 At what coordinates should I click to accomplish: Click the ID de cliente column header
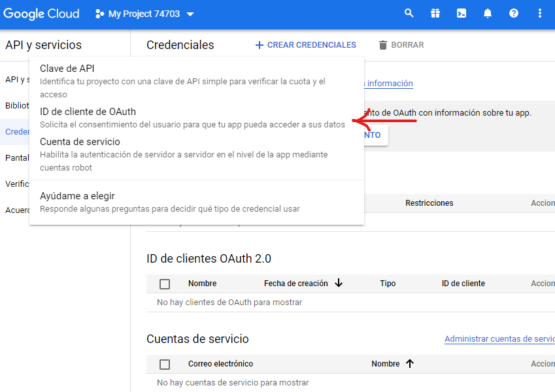click(463, 284)
